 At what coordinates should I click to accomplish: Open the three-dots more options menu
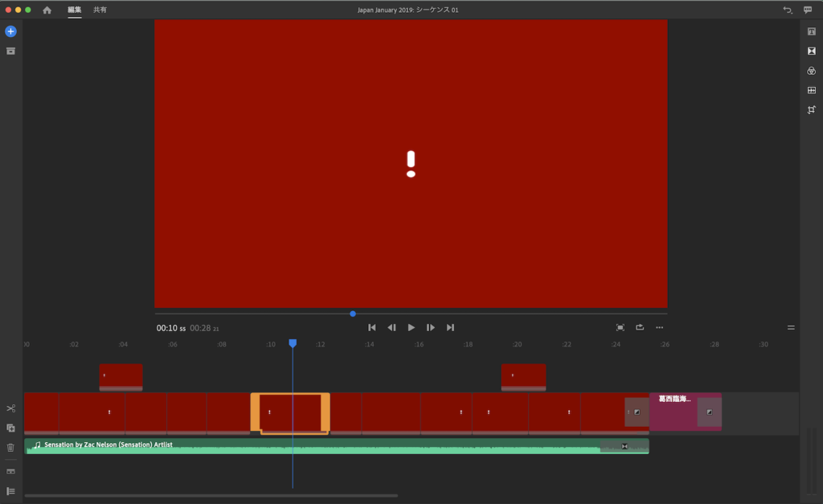pos(660,327)
